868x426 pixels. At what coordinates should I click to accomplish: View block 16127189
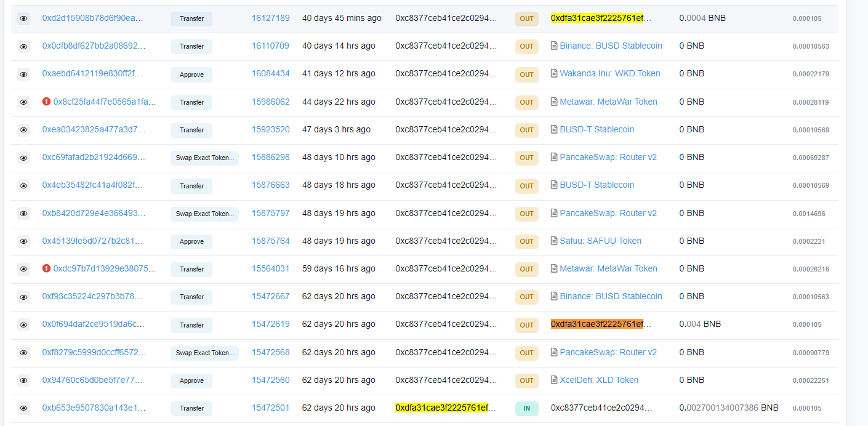(x=270, y=18)
